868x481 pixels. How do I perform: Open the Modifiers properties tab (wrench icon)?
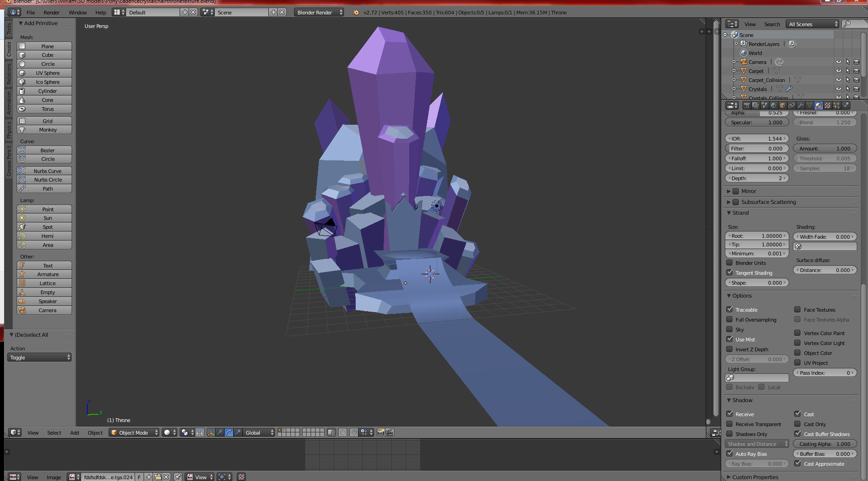pyautogui.click(x=800, y=105)
